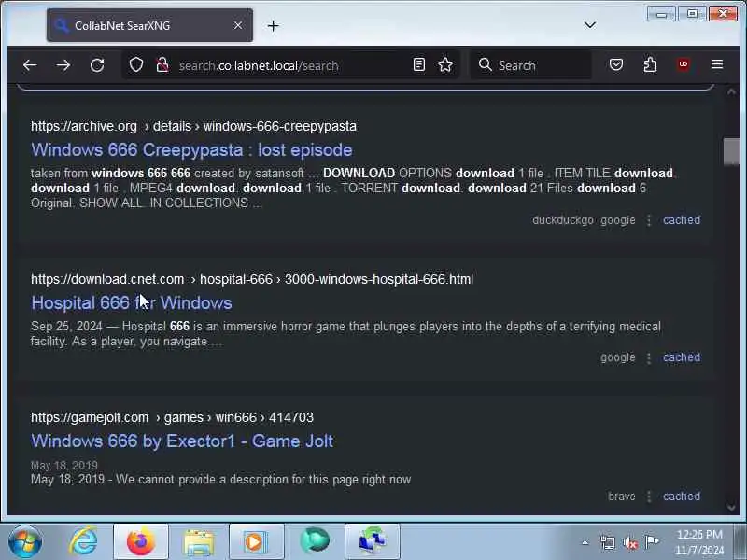Open Hospital 666 for Windows result
747x560 pixels.
coord(132,302)
